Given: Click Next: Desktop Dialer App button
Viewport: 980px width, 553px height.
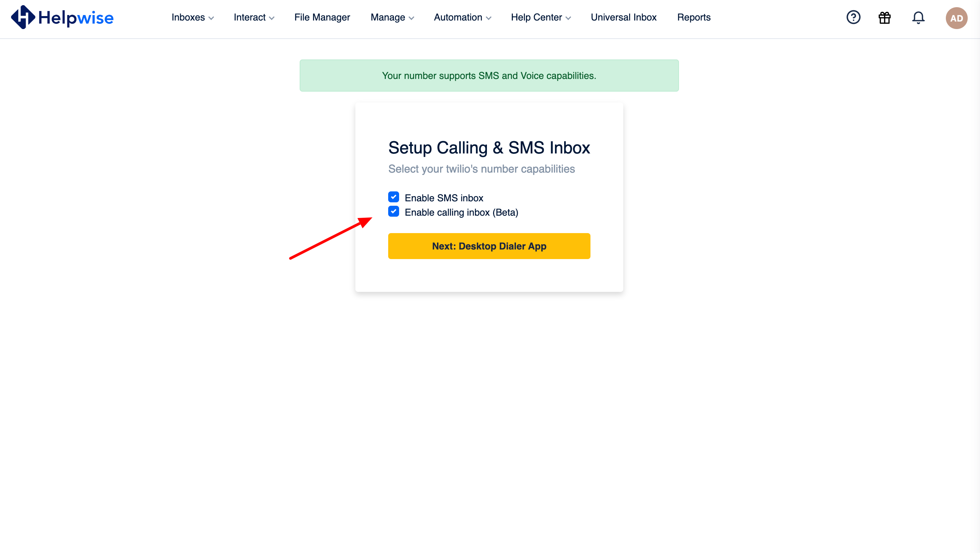Looking at the screenshot, I should 489,246.
